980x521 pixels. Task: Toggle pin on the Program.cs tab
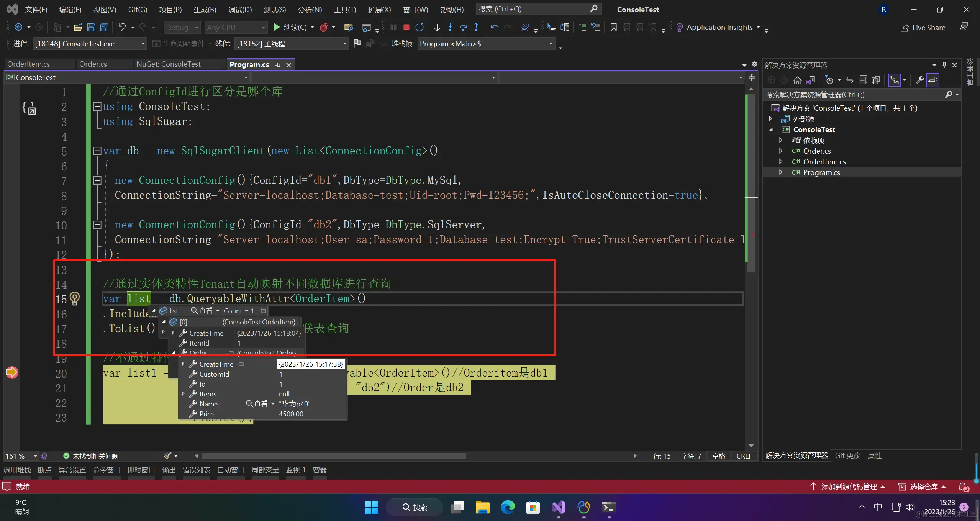point(278,65)
